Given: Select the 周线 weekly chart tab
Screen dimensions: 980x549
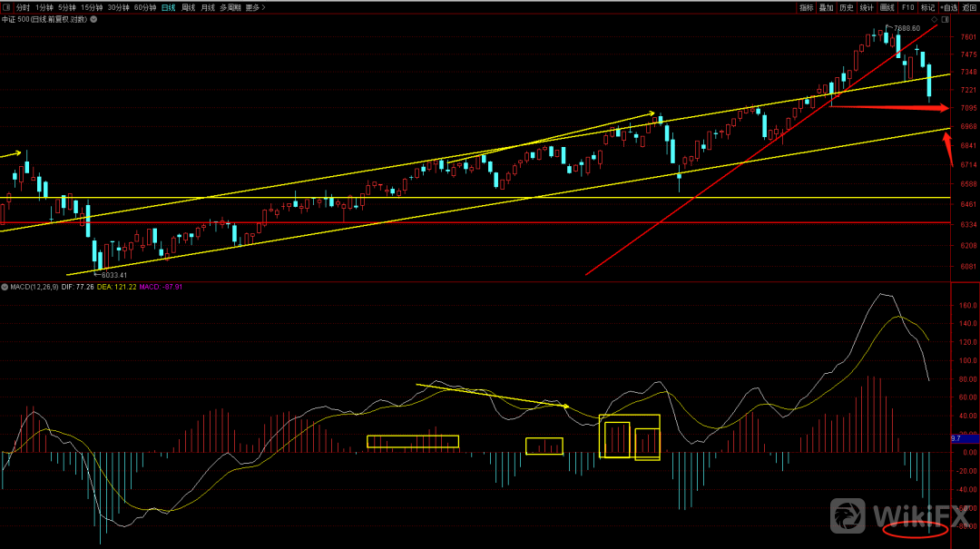Looking at the screenshot, I should (x=188, y=7).
